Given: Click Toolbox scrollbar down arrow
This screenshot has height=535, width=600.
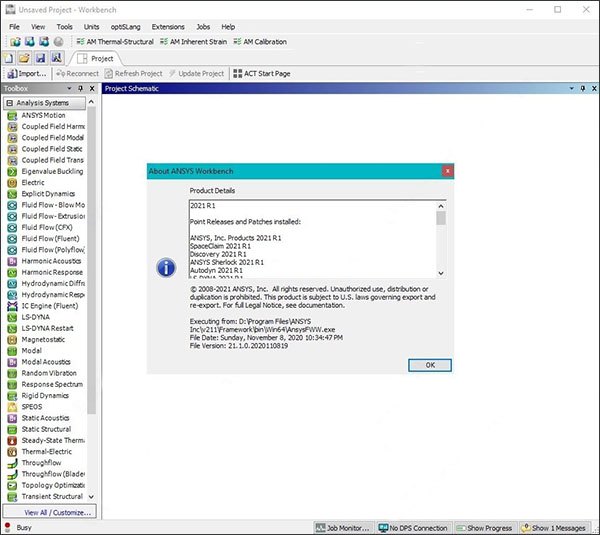Looking at the screenshot, I should point(91,497).
